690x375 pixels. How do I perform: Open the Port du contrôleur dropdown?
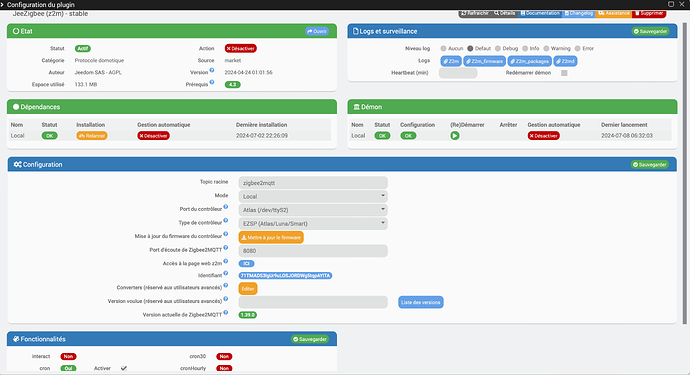313,210
